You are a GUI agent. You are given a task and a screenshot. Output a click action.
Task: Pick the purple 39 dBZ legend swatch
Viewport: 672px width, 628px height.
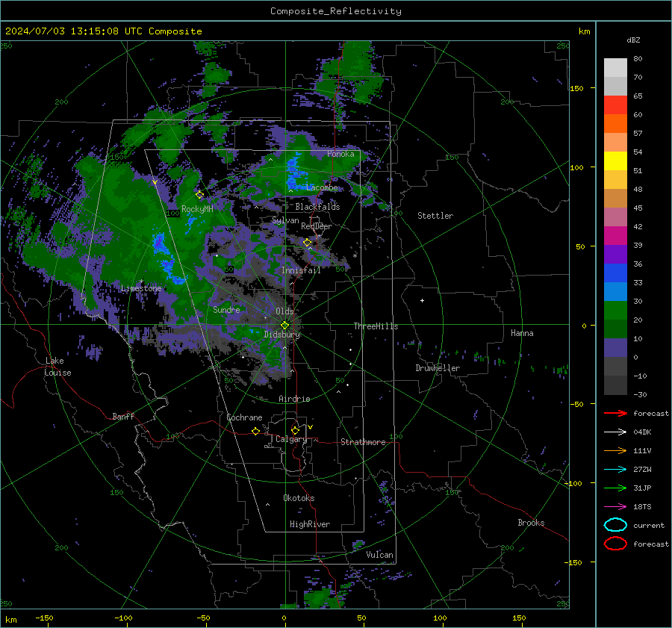615,254
